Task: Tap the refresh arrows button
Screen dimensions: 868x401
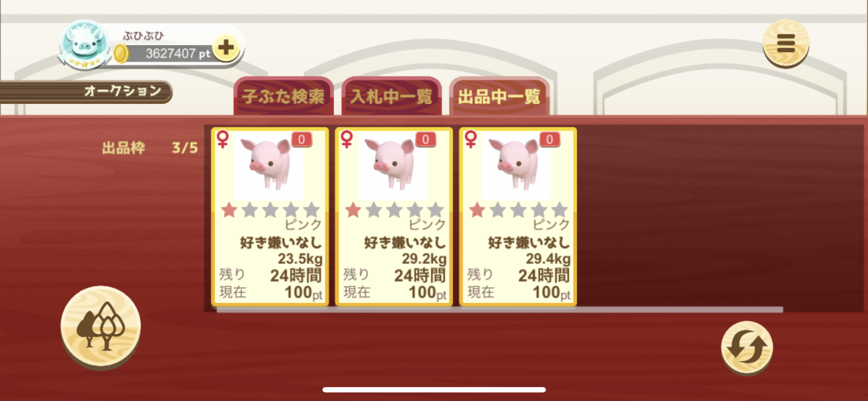Action: pyautogui.click(x=747, y=348)
